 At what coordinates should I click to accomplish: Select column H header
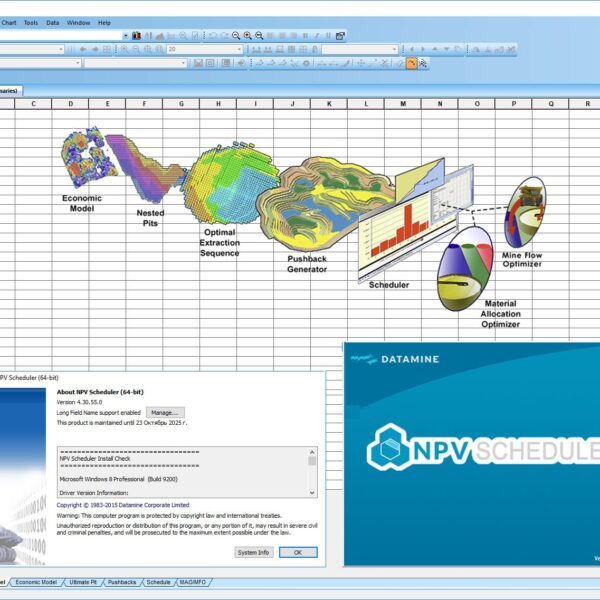pos(218,104)
